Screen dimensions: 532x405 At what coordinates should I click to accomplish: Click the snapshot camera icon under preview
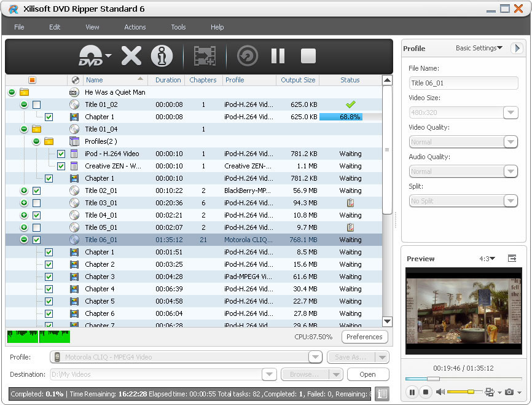coord(509,392)
